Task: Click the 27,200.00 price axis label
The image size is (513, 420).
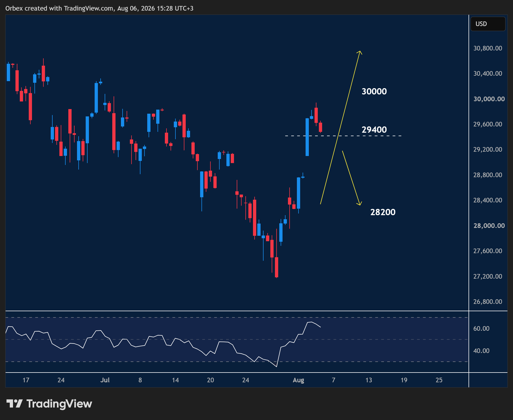Action: 488,276
